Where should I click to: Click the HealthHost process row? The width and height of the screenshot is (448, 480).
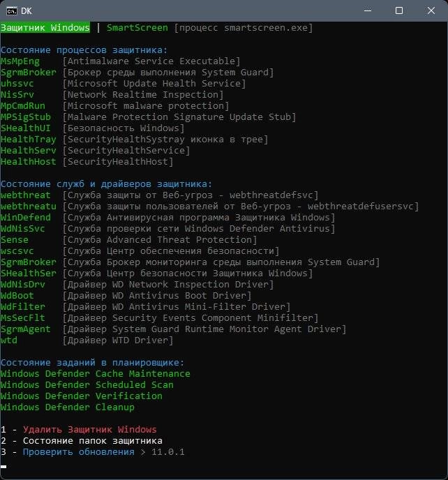tap(87, 162)
